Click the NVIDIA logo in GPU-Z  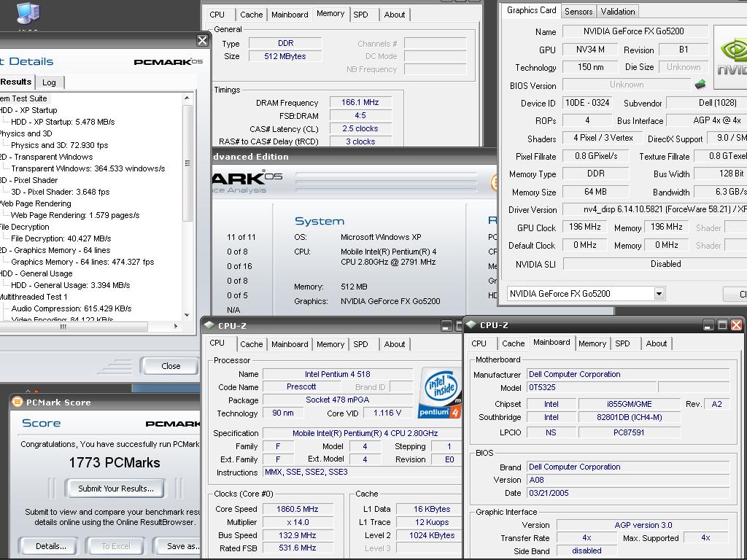click(730, 57)
